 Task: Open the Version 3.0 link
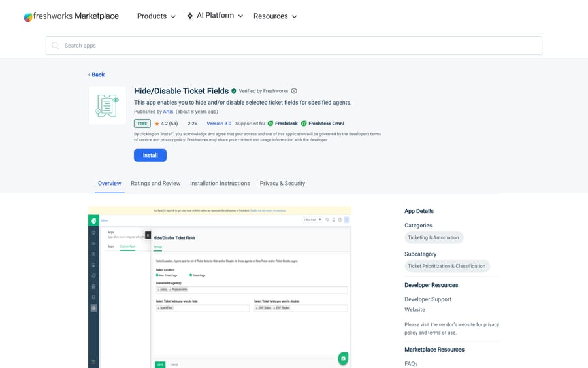219,124
